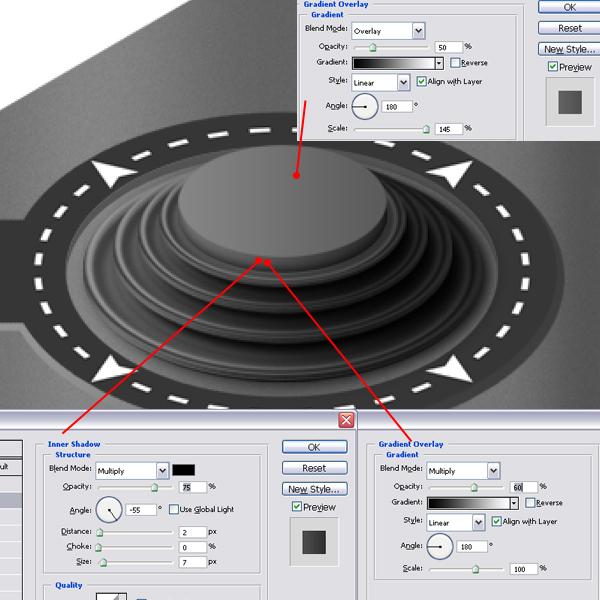Click the Inner Shadow angle dial set to -55

(109, 510)
